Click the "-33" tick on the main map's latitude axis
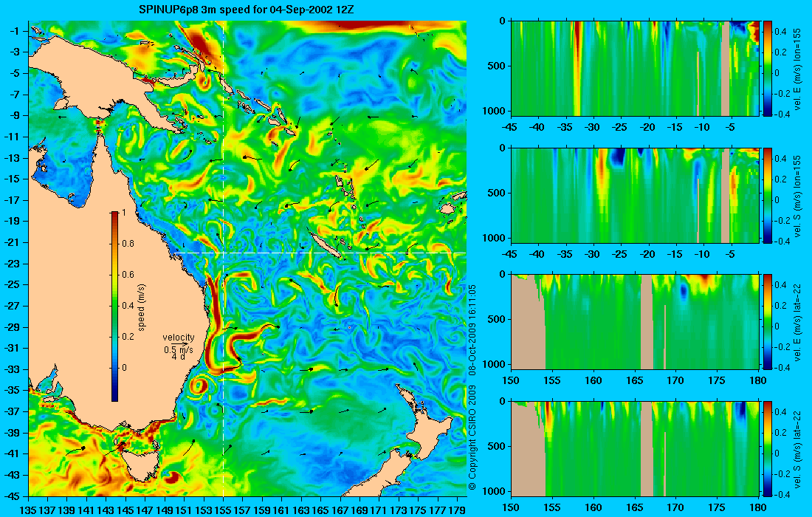812x517 pixels. (x=12, y=369)
